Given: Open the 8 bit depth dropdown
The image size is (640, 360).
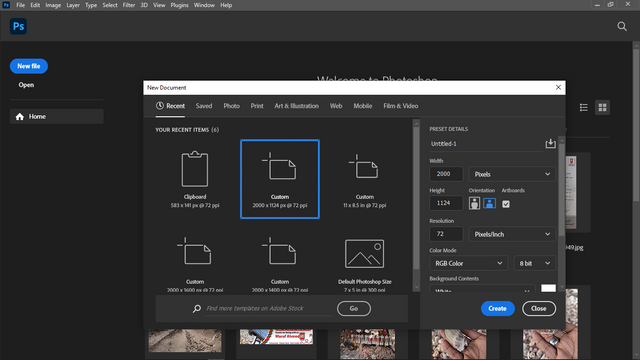Looking at the screenshot, I should click(534, 264).
